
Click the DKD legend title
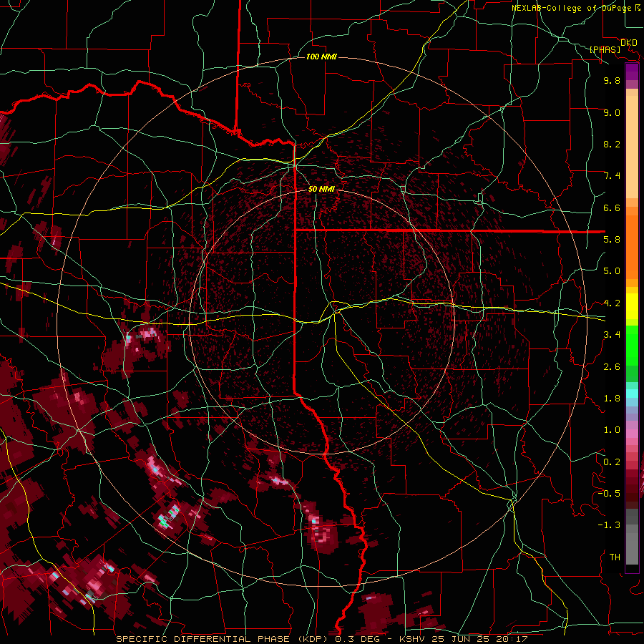628,43
